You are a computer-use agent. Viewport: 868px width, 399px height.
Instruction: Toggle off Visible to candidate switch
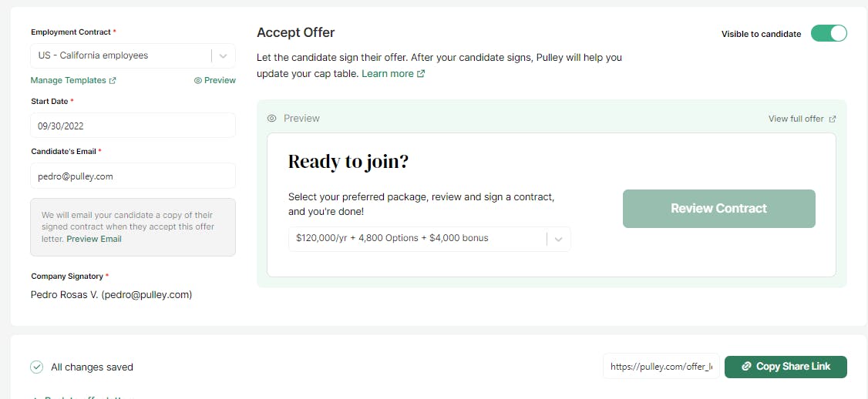coord(829,34)
